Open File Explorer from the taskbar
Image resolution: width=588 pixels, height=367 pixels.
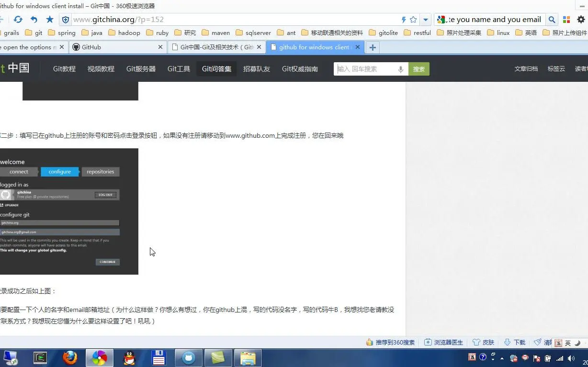point(248,358)
